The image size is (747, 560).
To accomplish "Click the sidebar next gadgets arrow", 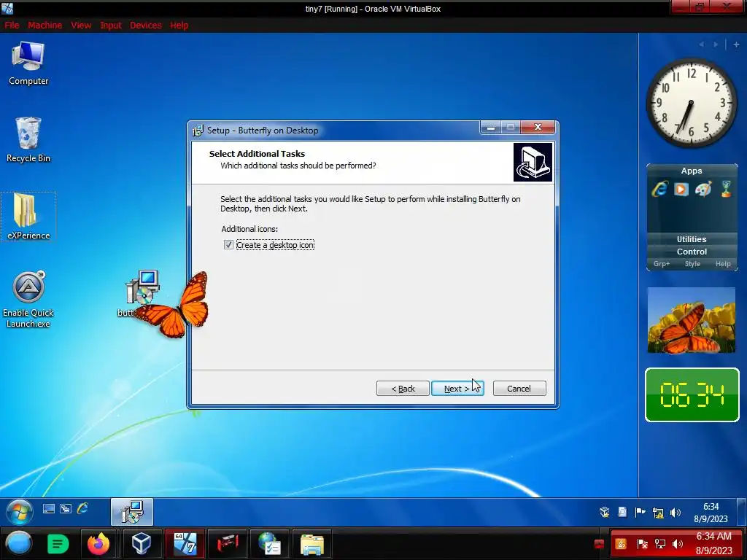I will pos(716,44).
